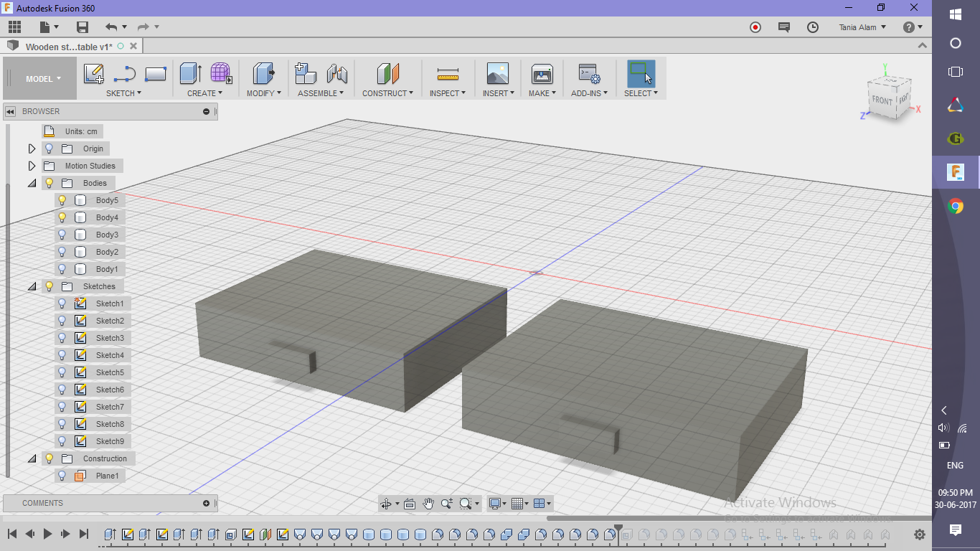Click the record button in top bar

point(755,27)
